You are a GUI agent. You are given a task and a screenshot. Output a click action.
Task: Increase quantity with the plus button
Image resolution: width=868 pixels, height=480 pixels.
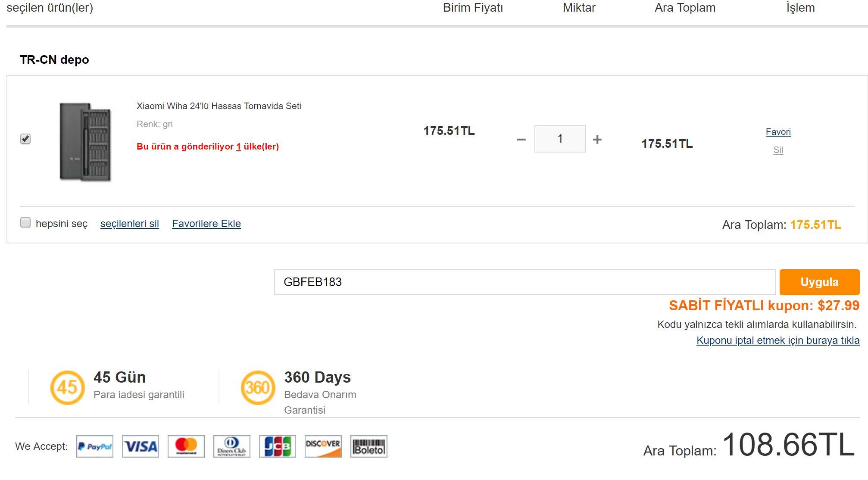597,140
